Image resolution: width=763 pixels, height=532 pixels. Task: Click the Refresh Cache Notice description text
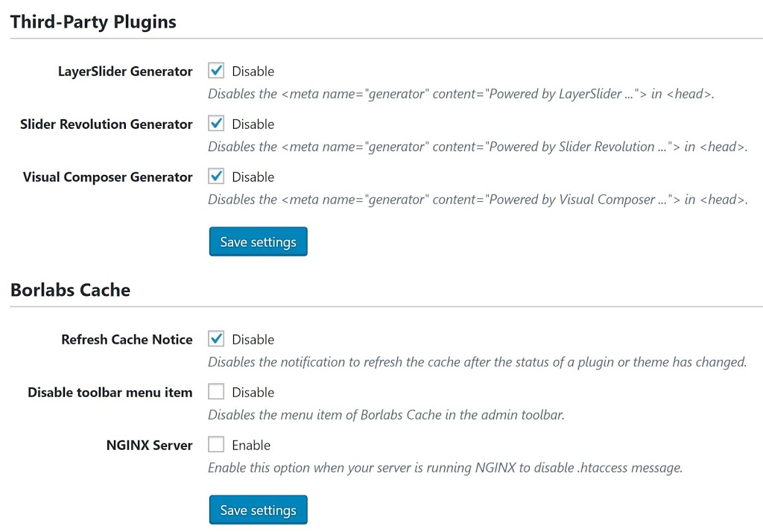(x=477, y=362)
